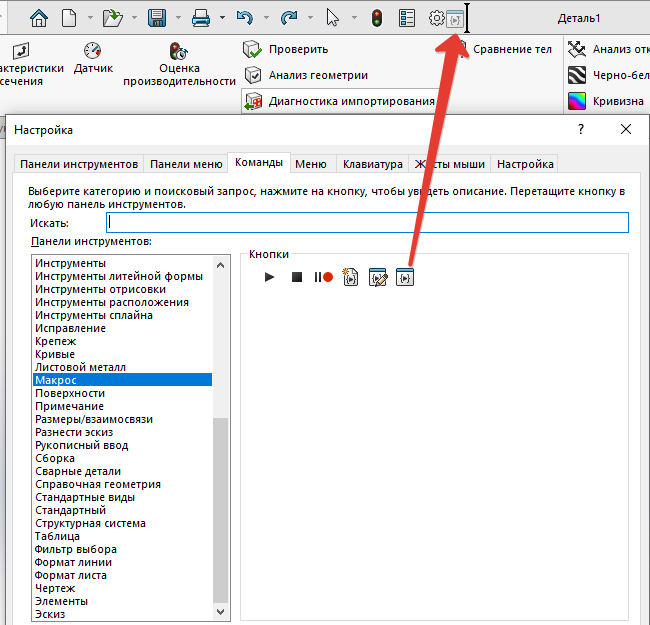Start Диагностика импортирования
The height and width of the screenshot is (625, 650).
point(339,101)
